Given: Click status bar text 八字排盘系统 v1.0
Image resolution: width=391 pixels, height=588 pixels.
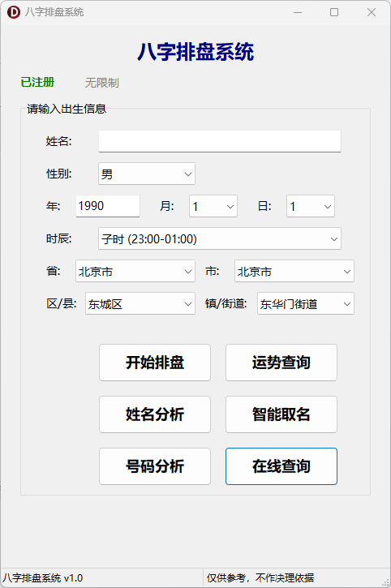Looking at the screenshot, I should tap(43, 578).
